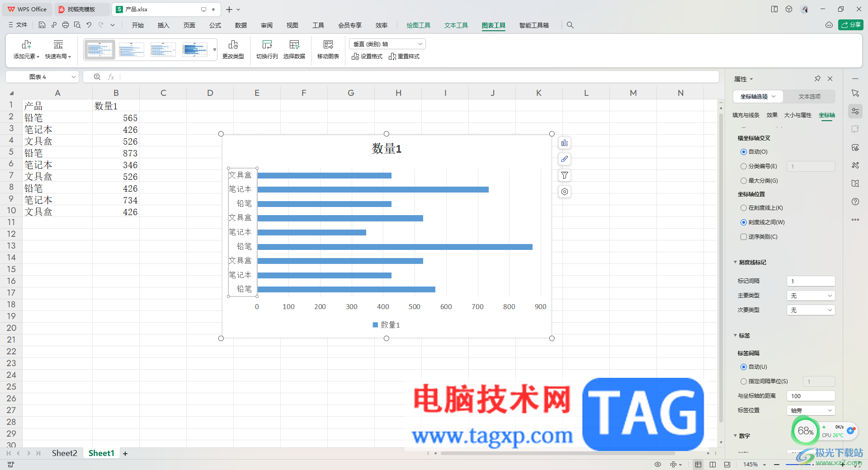
Task: Open chart filter funnel floating button
Action: (x=565, y=175)
